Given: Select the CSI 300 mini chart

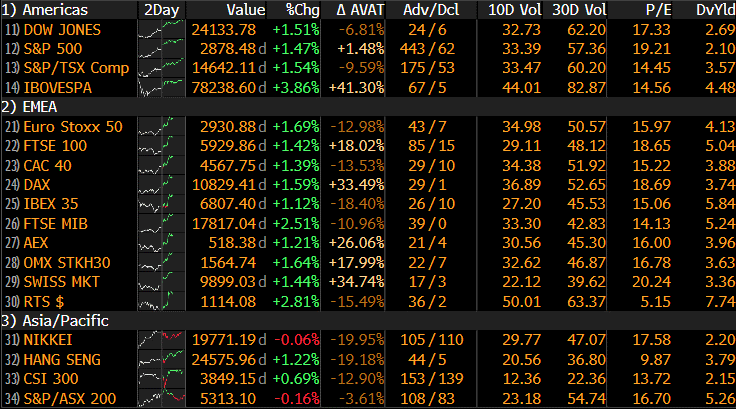Looking at the screenshot, I should [x=161, y=378].
